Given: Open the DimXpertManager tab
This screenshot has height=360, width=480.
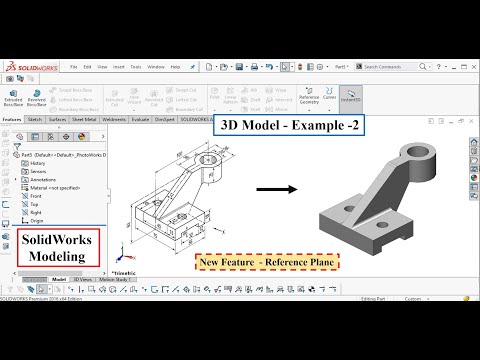Looking at the screenshot, I should pos(66,136).
